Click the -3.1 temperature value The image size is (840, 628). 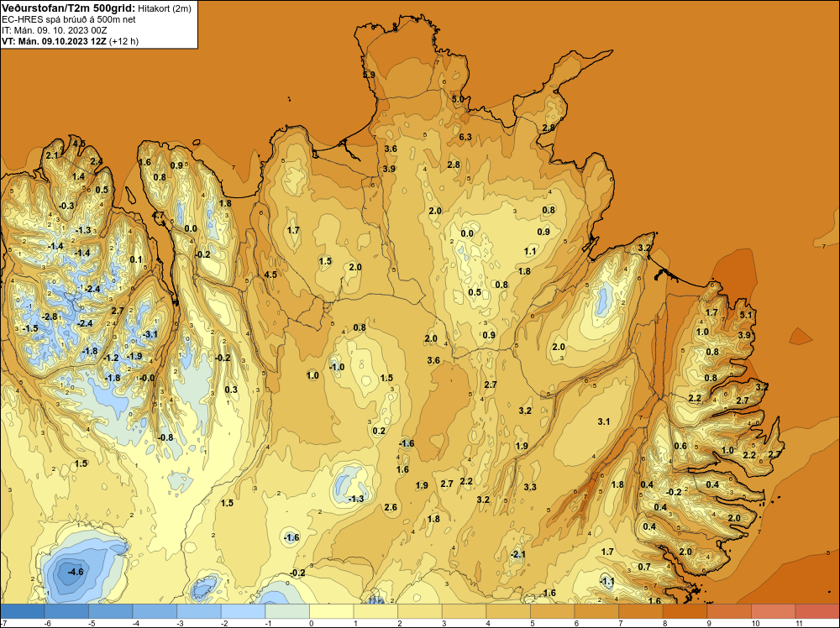click(x=150, y=334)
